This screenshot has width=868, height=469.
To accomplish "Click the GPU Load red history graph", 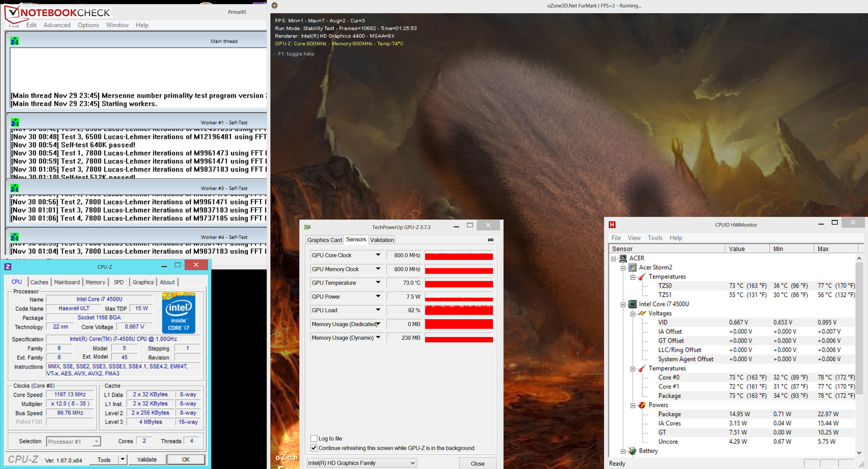I will pos(459,310).
